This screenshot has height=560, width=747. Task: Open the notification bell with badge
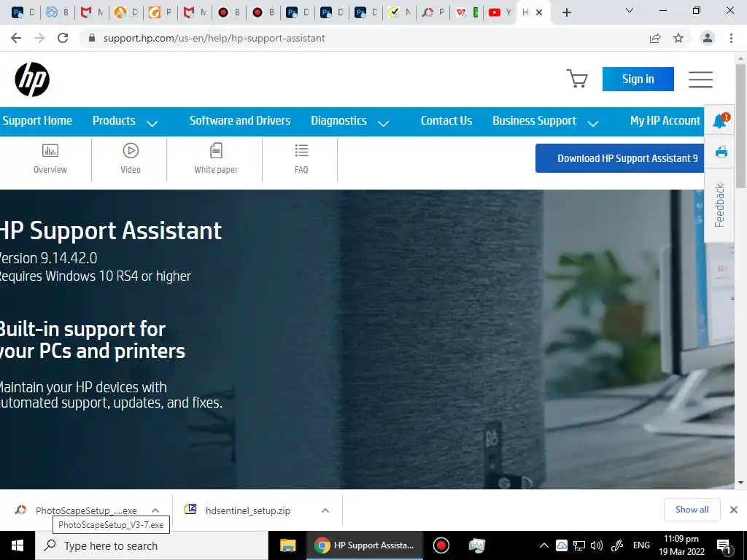720,121
